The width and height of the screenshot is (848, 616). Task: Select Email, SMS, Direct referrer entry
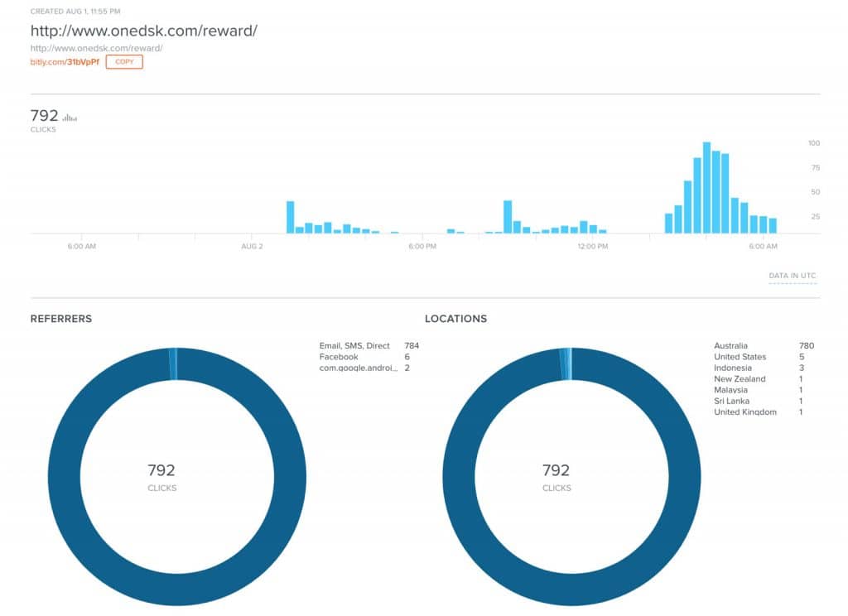point(354,346)
